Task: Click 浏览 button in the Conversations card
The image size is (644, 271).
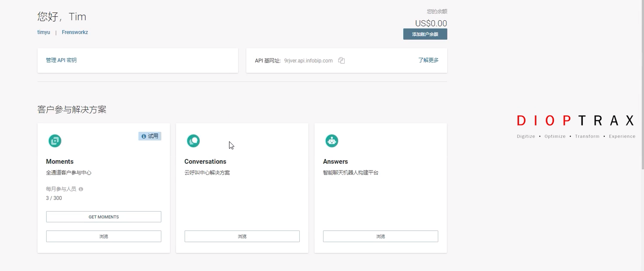Action: tap(242, 236)
